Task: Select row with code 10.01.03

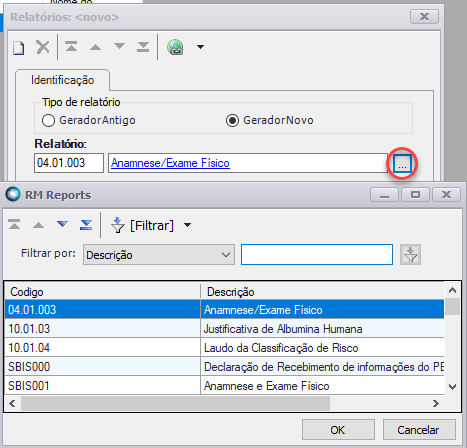Action: pos(102,329)
